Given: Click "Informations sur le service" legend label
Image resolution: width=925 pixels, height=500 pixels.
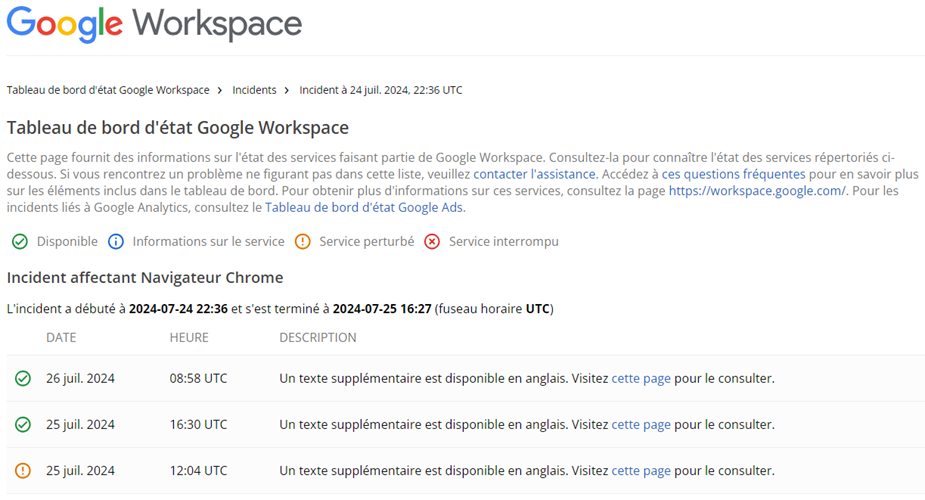Looking at the screenshot, I should [208, 242].
